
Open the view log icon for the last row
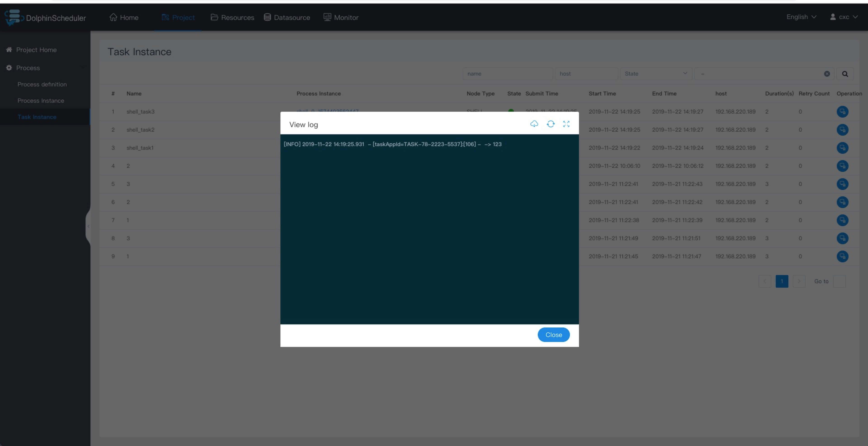click(842, 256)
